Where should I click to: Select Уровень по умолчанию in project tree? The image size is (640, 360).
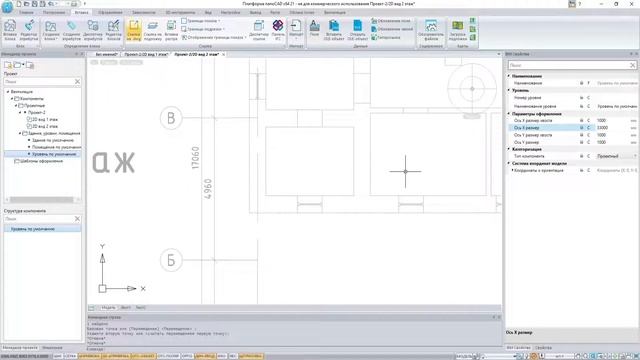point(54,154)
